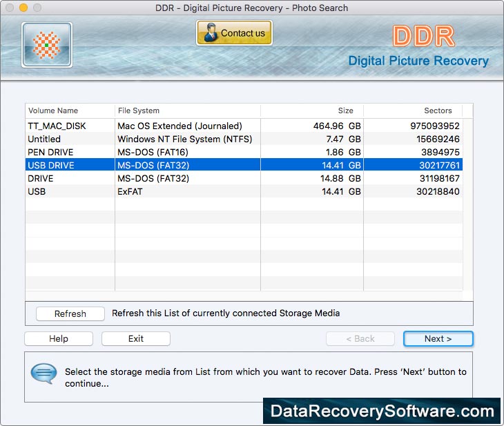Click sectors value 30218840
Viewport: 504px width, 426px height.
438,192
